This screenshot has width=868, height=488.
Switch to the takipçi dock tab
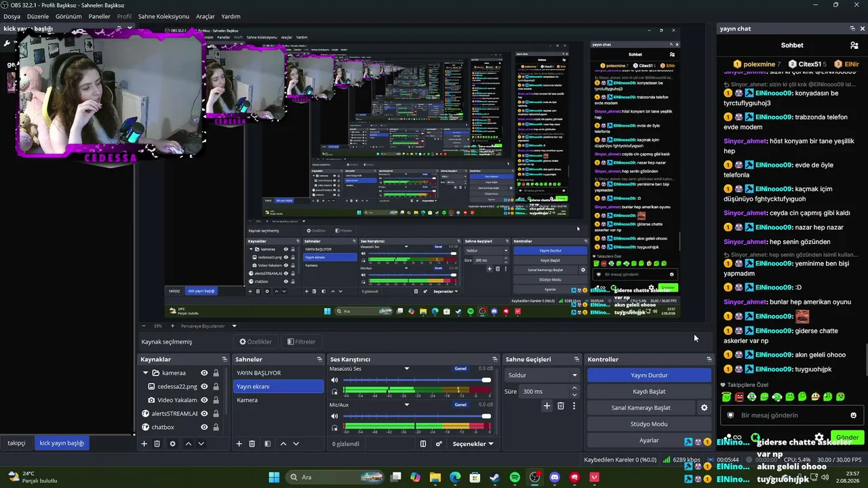(16, 443)
